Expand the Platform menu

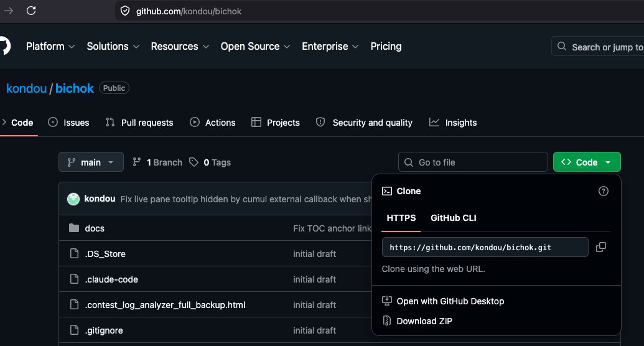pyautogui.click(x=50, y=47)
